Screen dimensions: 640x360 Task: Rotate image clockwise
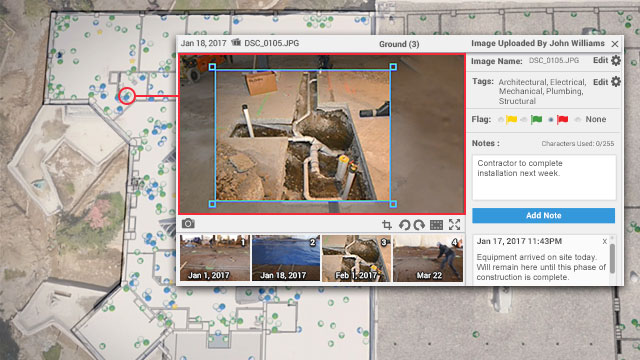(x=419, y=224)
